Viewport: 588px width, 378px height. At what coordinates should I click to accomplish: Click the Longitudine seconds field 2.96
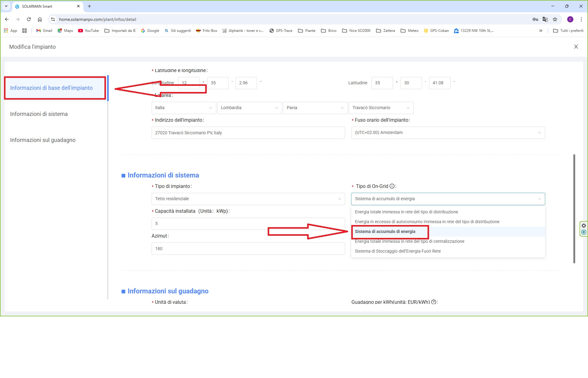click(246, 83)
